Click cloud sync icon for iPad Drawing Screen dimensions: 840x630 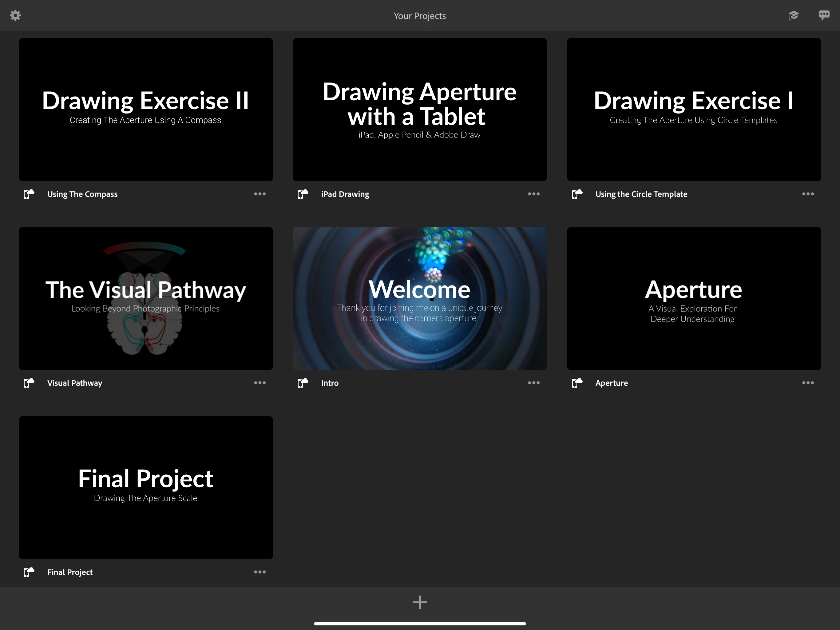click(303, 194)
